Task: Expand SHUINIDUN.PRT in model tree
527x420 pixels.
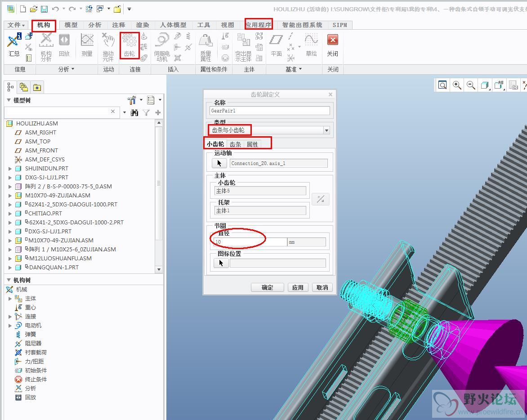Action: pyautogui.click(x=10, y=169)
